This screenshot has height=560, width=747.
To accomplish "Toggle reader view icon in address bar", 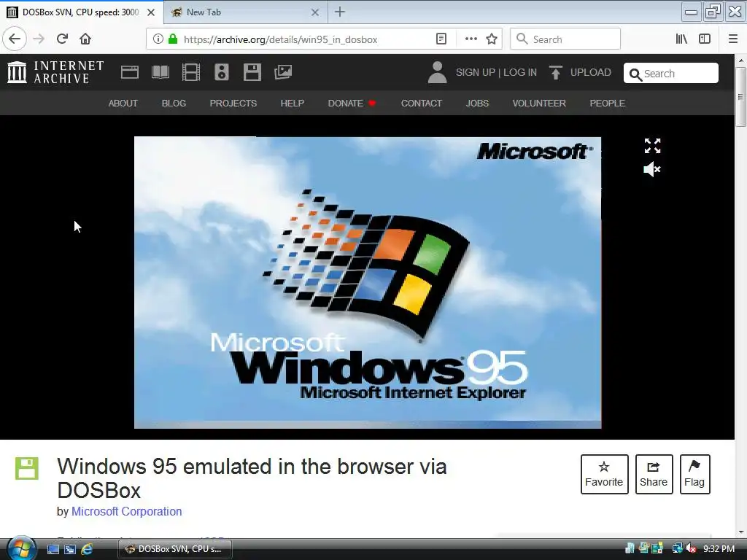I will coord(441,39).
